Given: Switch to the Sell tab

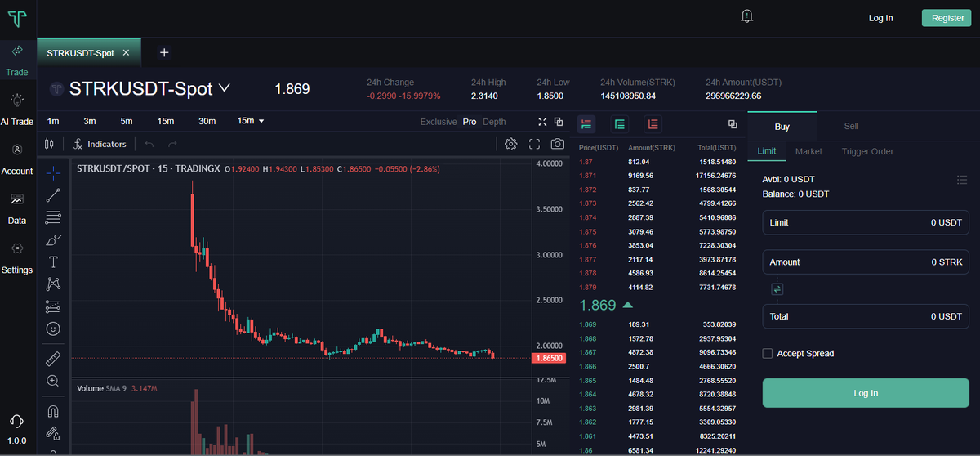Looking at the screenshot, I should 851,126.
